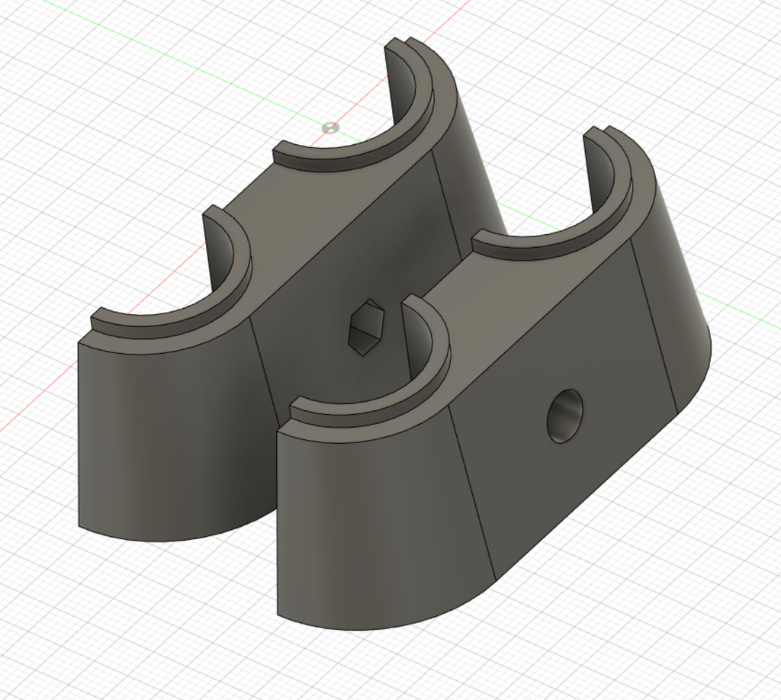Select the origin point marker

(x=331, y=127)
